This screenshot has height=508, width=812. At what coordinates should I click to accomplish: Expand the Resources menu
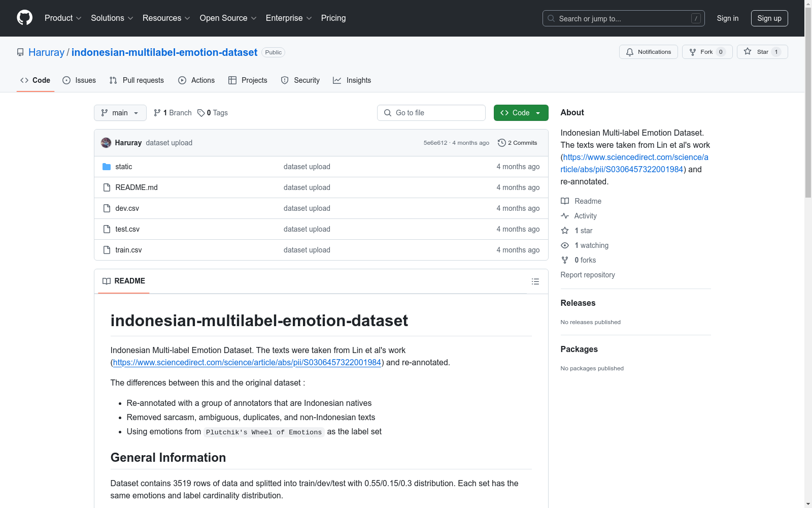(166, 18)
